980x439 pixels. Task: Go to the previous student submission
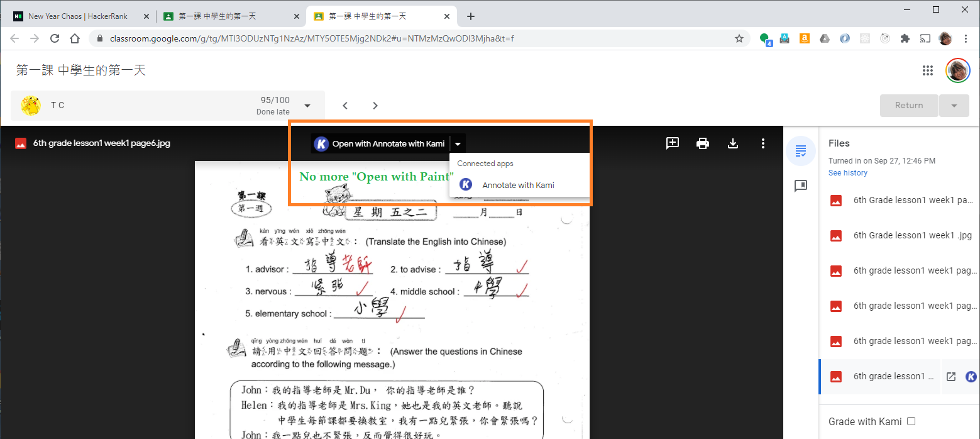tap(345, 106)
